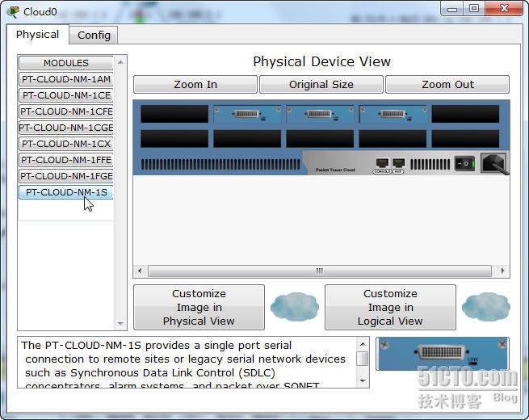529x420 pixels.
Task: Select the PT-CLOUD-NM-1CX module
Action: 66,144
